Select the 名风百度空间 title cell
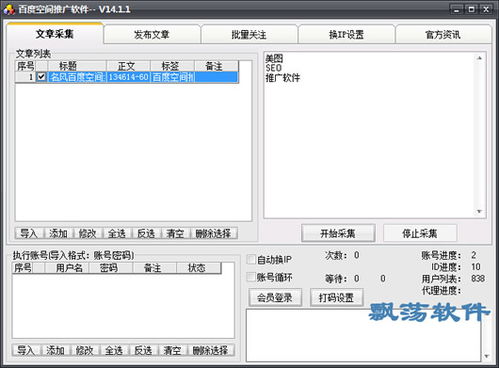This screenshot has width=499, height=368. pos(77,77)
